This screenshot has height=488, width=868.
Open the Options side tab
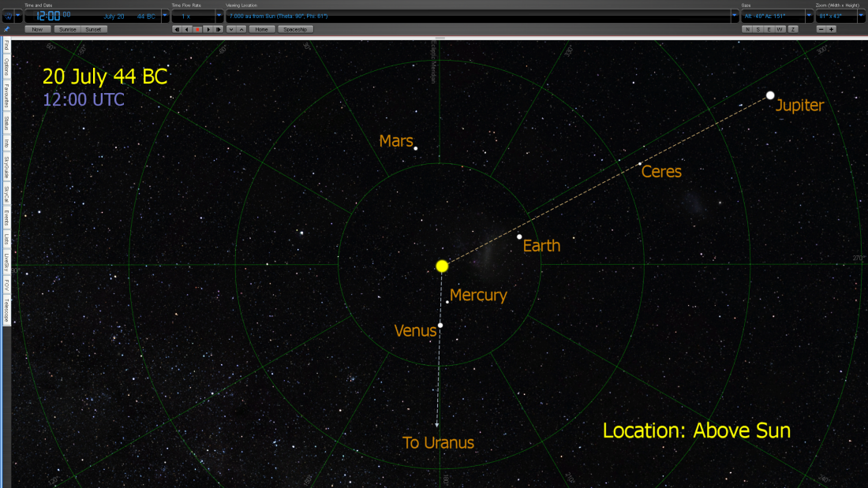pos(6,67)
